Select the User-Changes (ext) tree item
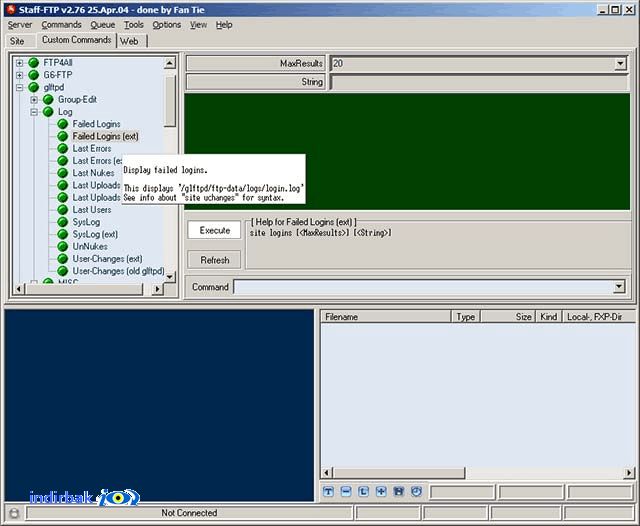Image resolution: width=640 pixels, height=526 pixels. click(107, 259)
